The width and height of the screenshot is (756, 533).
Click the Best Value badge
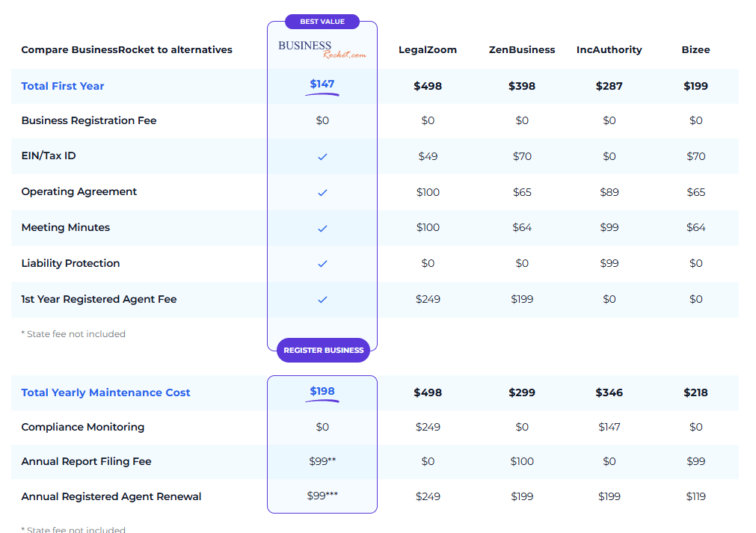pos(322,22)
